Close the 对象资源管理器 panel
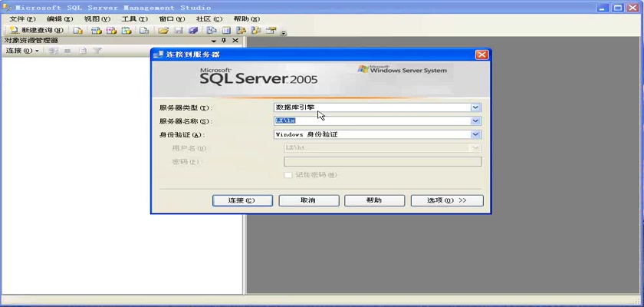The height and width of the screenshot is (307, 644). pyautogui.click(x=235, y=40)
